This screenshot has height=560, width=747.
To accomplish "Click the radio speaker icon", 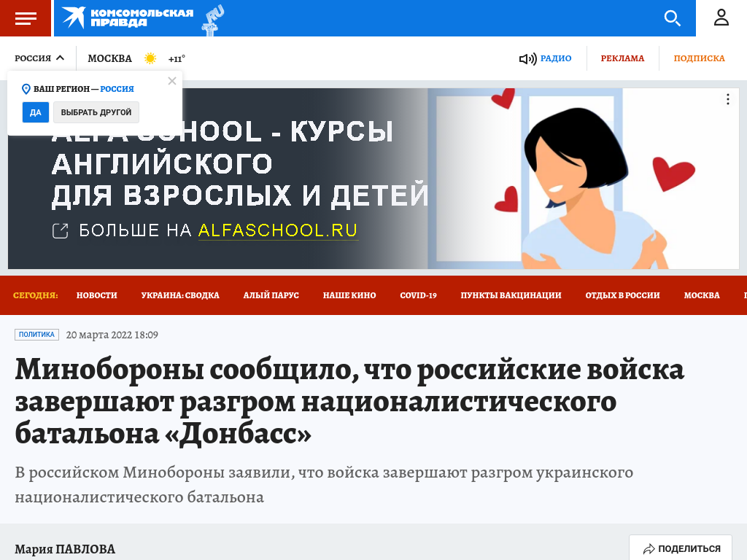I will [527, 58].
